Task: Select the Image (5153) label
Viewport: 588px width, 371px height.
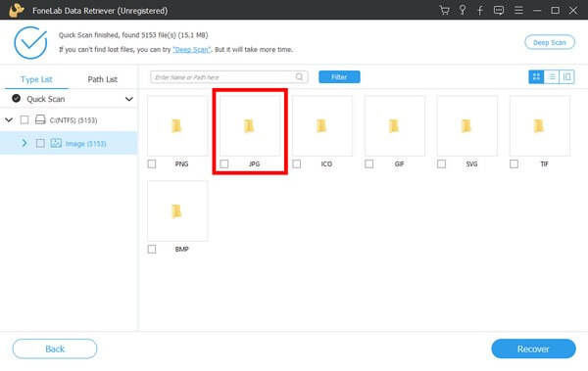Action: (86, 144)
